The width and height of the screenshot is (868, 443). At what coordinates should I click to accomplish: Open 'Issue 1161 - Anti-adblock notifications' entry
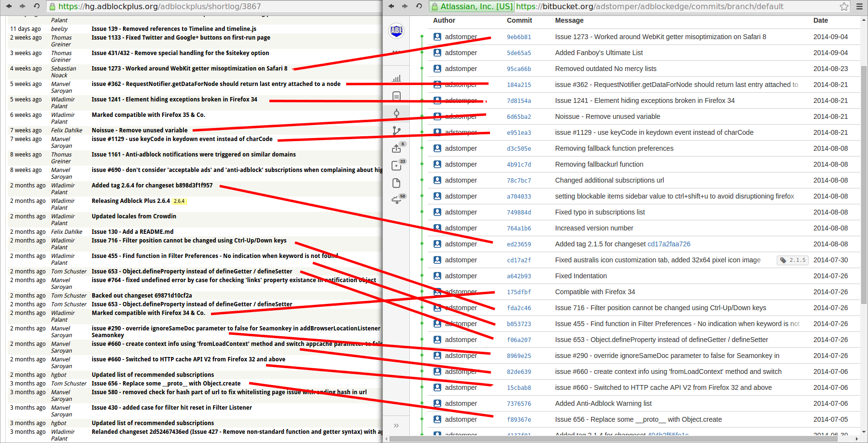194,155
